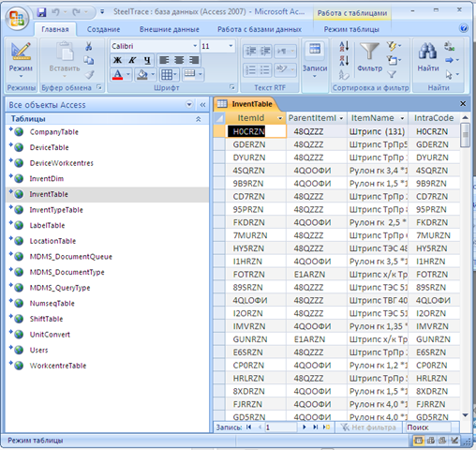The width and height of the screenshot is (476, 450).
Task: Open the Go To arrow icon
Action: [x=452, y=60]
